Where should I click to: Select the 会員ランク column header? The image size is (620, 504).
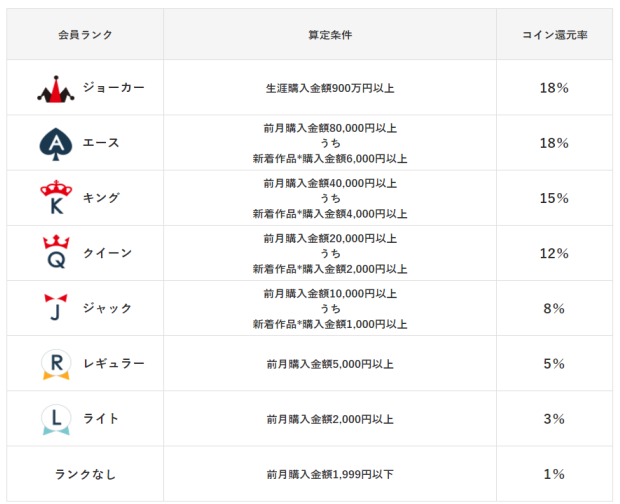pos(85,35)
